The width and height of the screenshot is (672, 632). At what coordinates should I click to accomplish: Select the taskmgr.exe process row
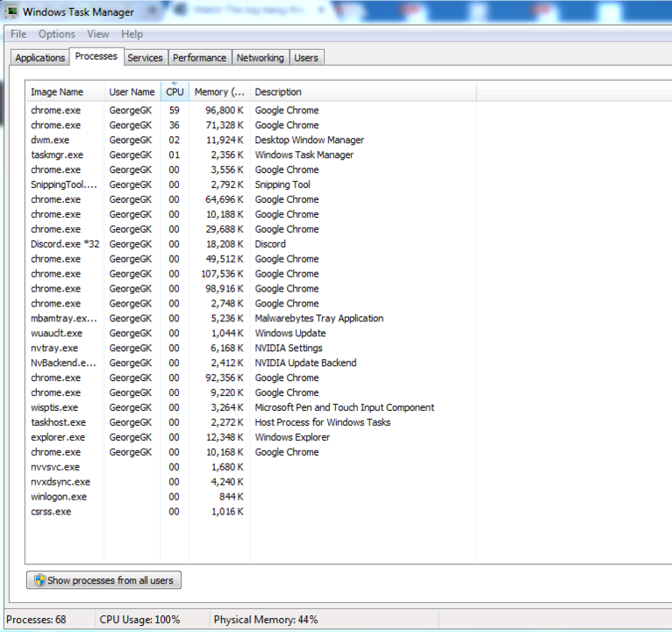tap(251, 154)
